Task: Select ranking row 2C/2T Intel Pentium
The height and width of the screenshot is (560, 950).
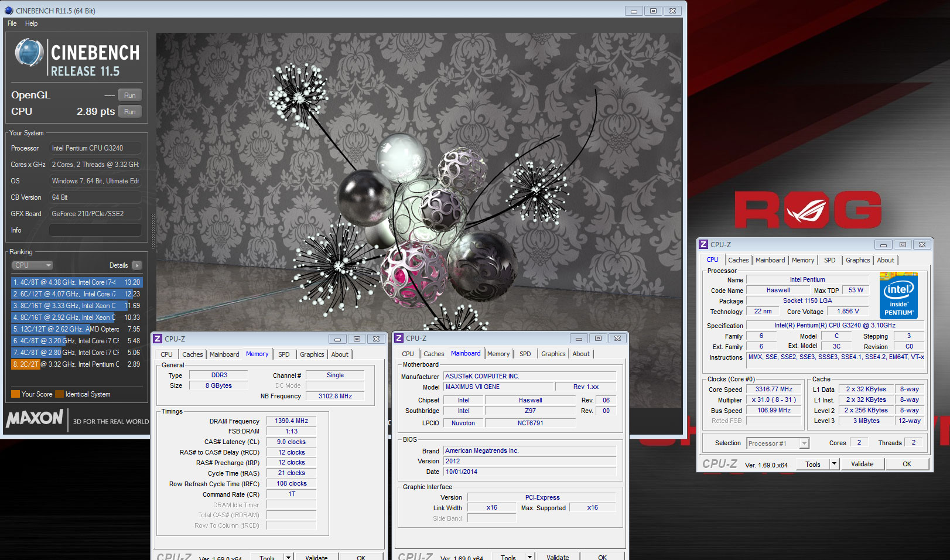Action: point(77,364)
